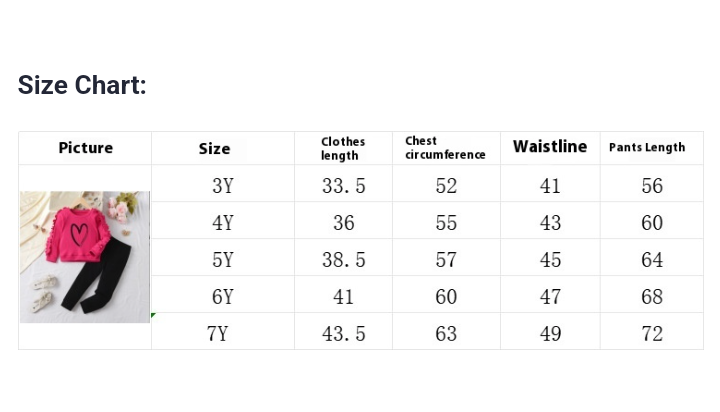Click the 43.5 clothes length value
The width and height of the screenshot is (720, 412).
click(x=343, y=334)
